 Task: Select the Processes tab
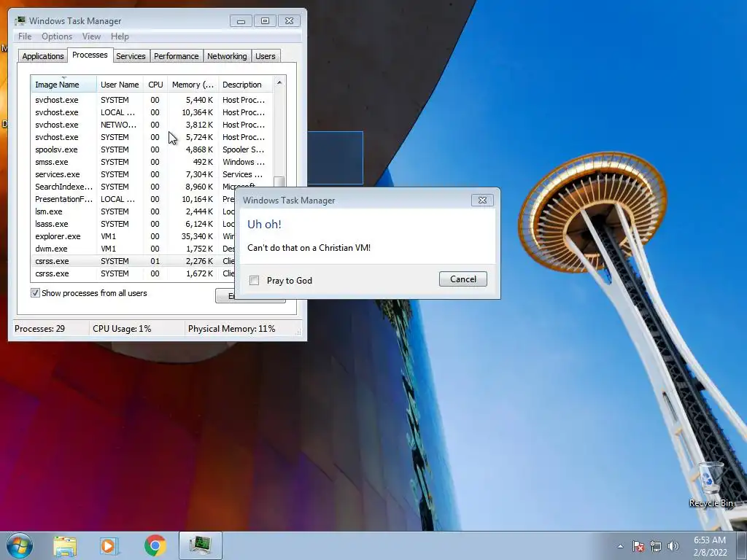tap(90, 55)
